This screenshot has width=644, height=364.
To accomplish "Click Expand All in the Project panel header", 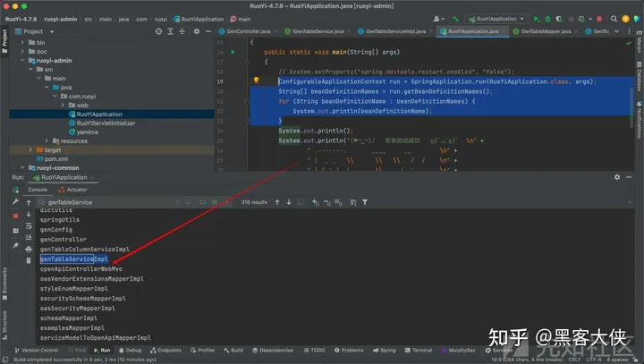I will (170, 31).
